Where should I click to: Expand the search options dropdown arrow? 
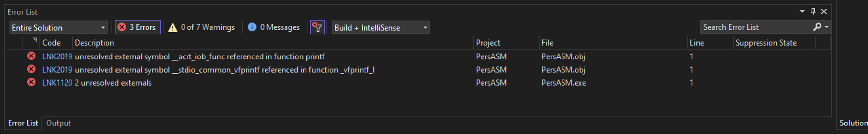827,27
